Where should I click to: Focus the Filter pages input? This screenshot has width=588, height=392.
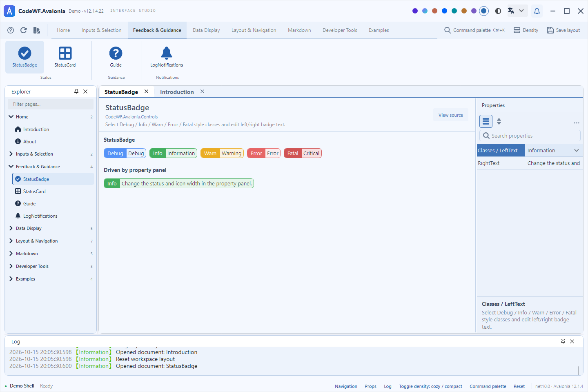click(51, 104)
